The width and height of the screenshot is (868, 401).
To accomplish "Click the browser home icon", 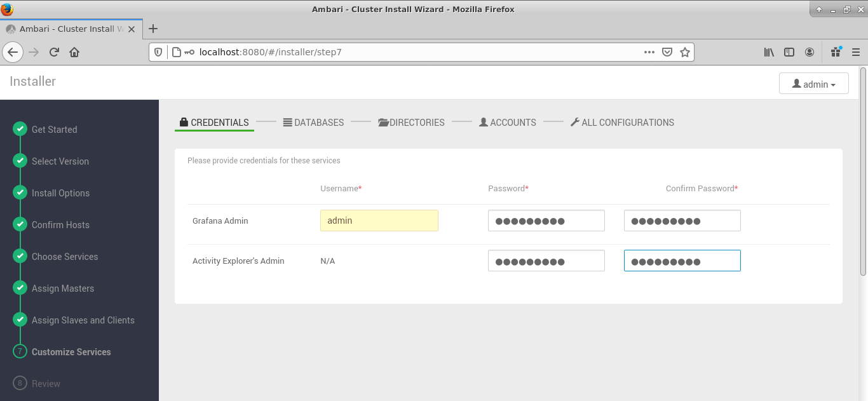I will click(x=74, y=52).
